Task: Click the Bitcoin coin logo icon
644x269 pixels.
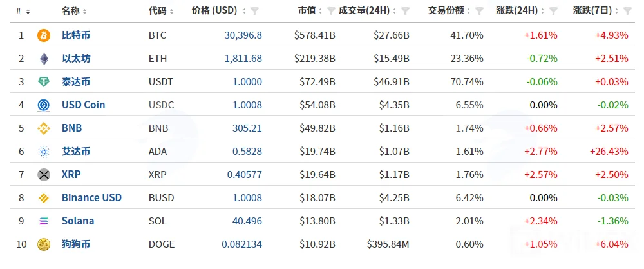Action: 44,35
